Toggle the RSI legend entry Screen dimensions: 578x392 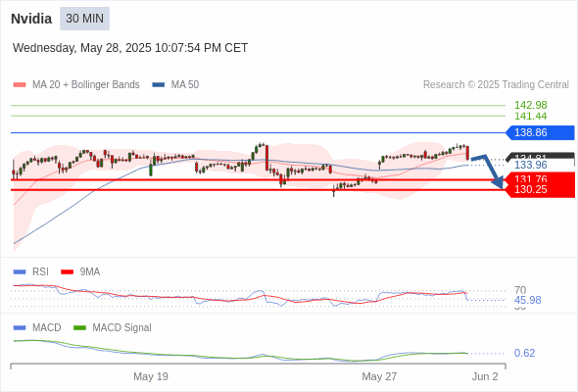click(30, 271)
